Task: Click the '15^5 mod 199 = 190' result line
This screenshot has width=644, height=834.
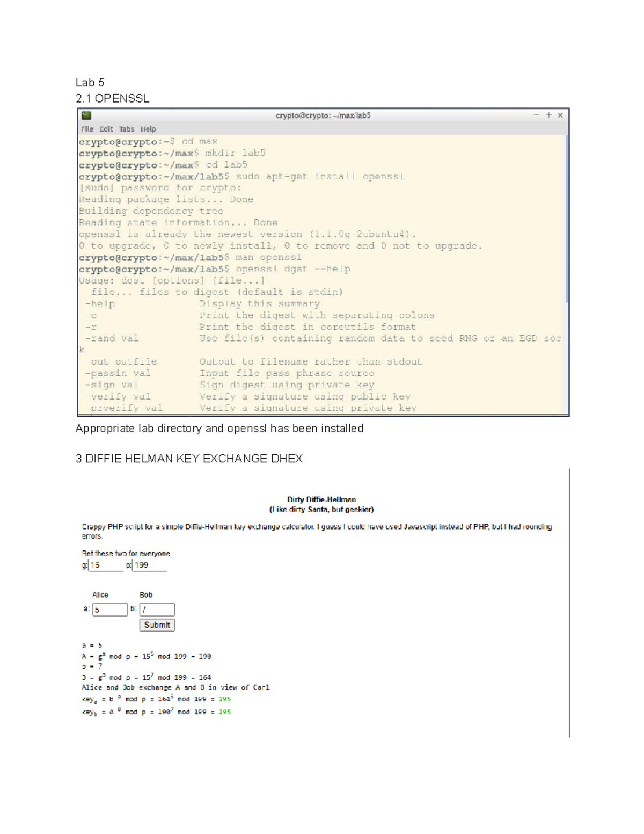Action: (147, 656)
